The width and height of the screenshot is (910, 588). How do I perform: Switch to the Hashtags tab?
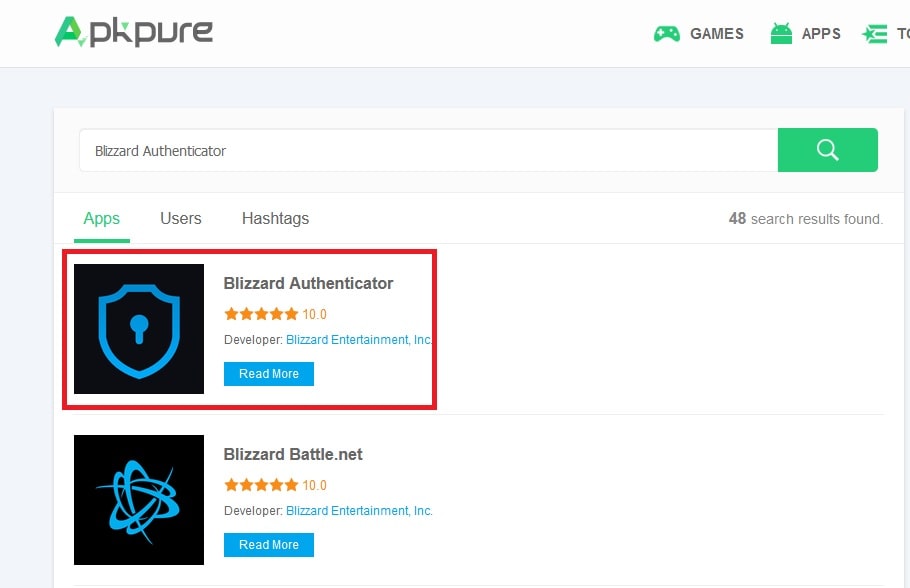pos(275,218)
